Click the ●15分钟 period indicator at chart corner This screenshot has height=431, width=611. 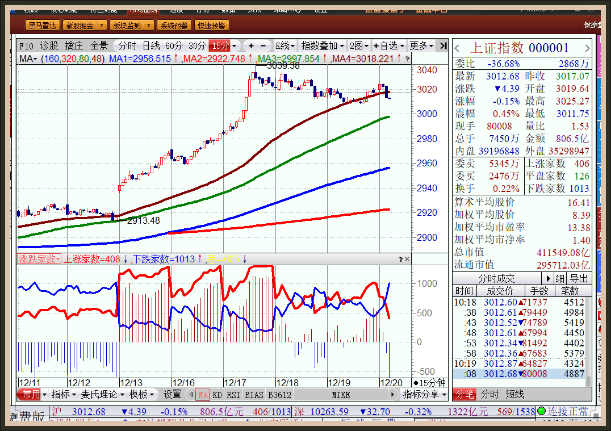[429, 383]
